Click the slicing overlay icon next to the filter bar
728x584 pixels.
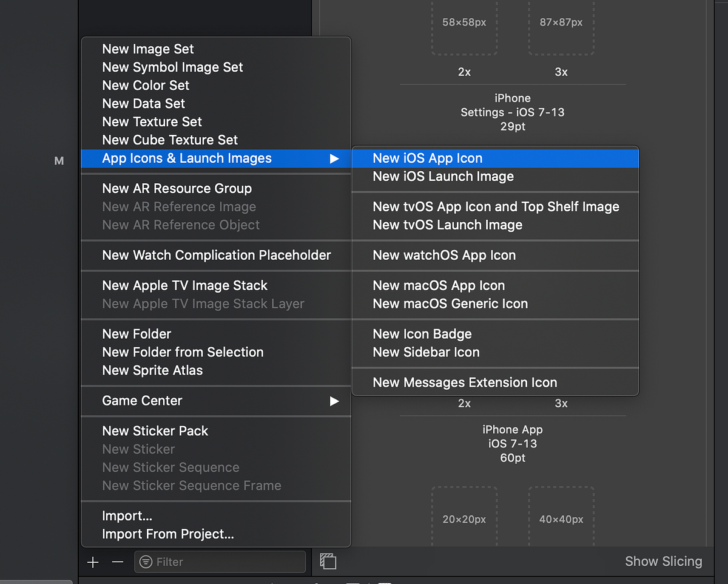[x=328, y=562]
